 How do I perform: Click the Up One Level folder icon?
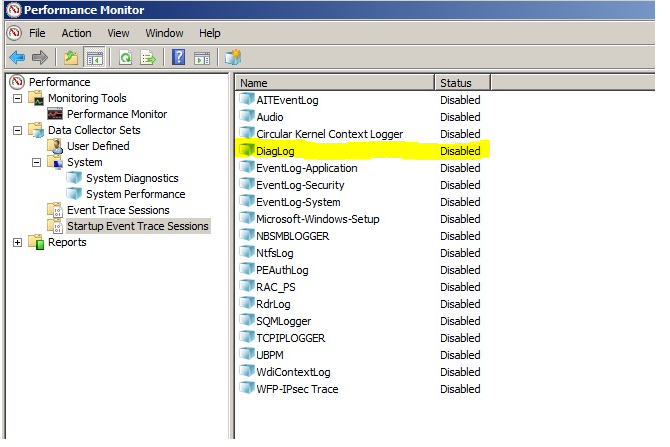71,57
